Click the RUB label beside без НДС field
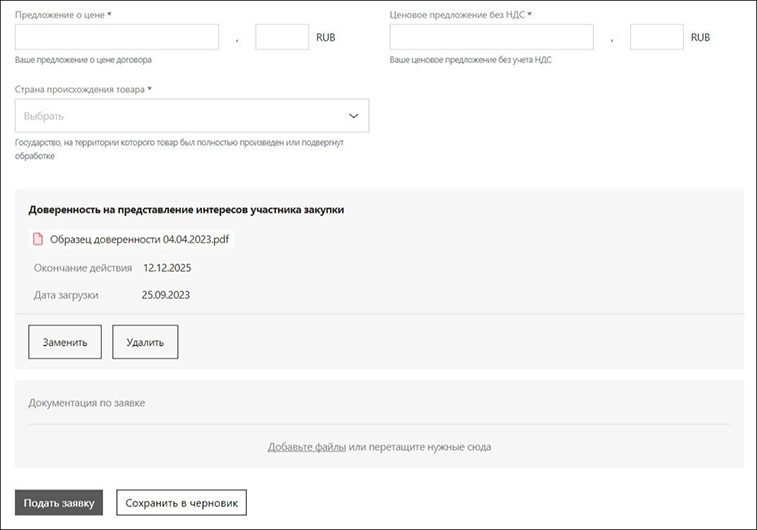The image size is (757, 530). (x=700, y=37)
